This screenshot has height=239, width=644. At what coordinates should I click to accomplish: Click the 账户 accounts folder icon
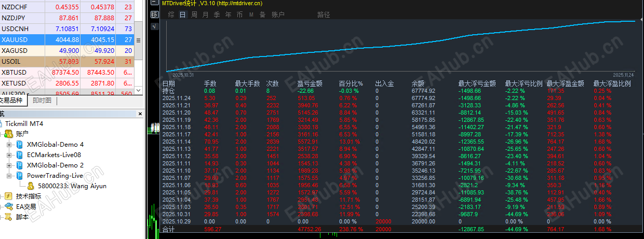(8, 134)
